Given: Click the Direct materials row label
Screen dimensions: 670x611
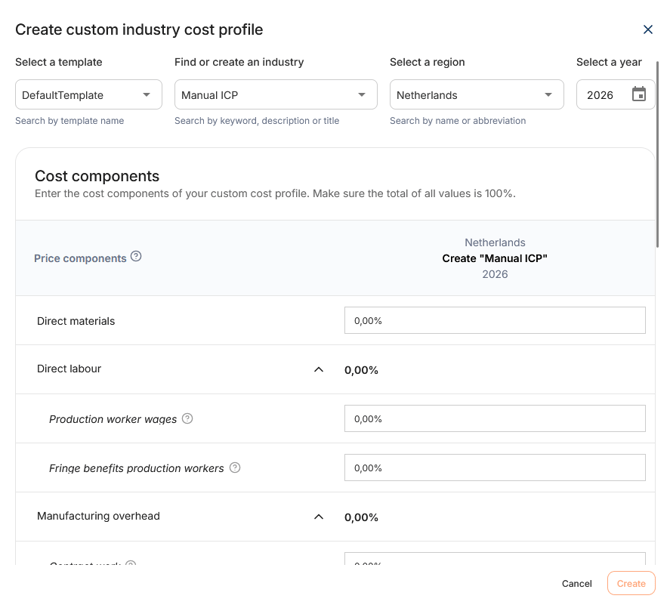Looking at the screenshot, I should 76,321.
